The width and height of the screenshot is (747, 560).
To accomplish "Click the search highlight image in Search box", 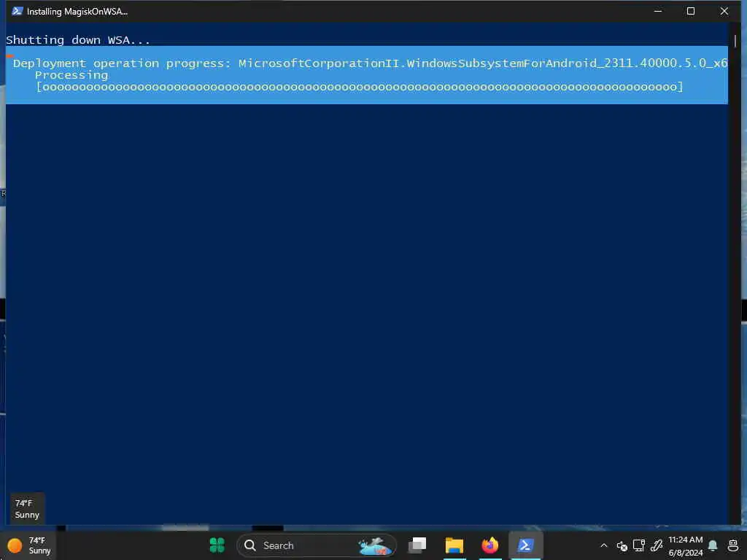I will 375,545.
